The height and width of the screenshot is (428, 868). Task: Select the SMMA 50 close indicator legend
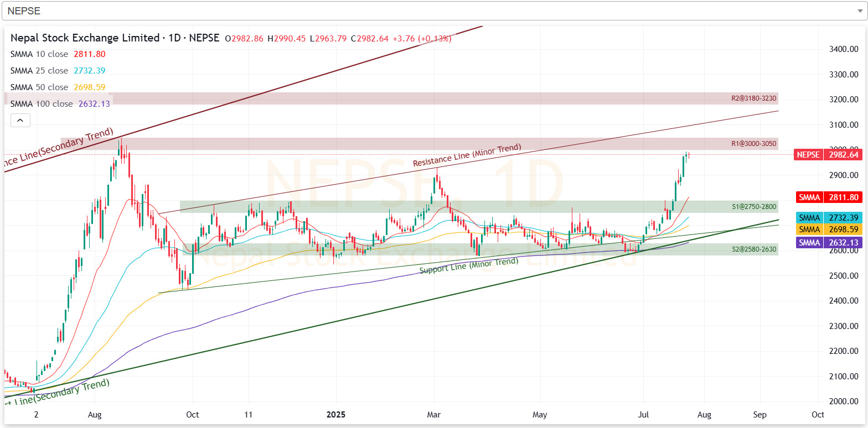tap(58, 87)
